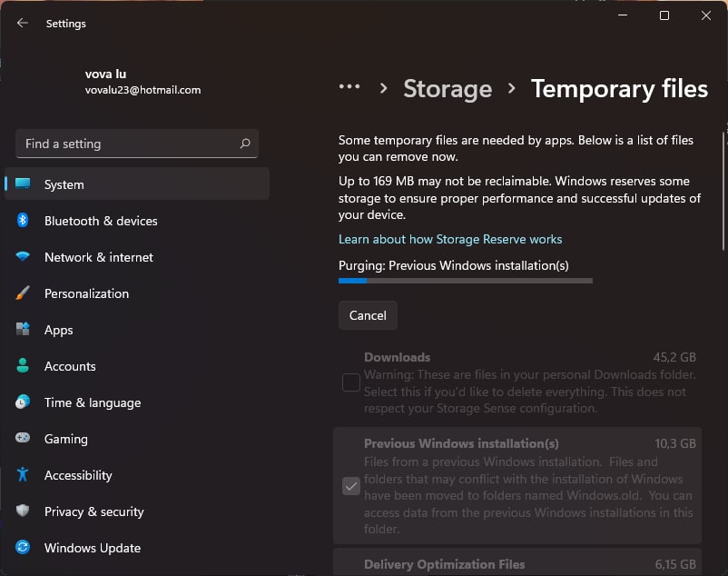
Task: Expand the breadcrumb ellipsis menu
Action: click(349, 87)
